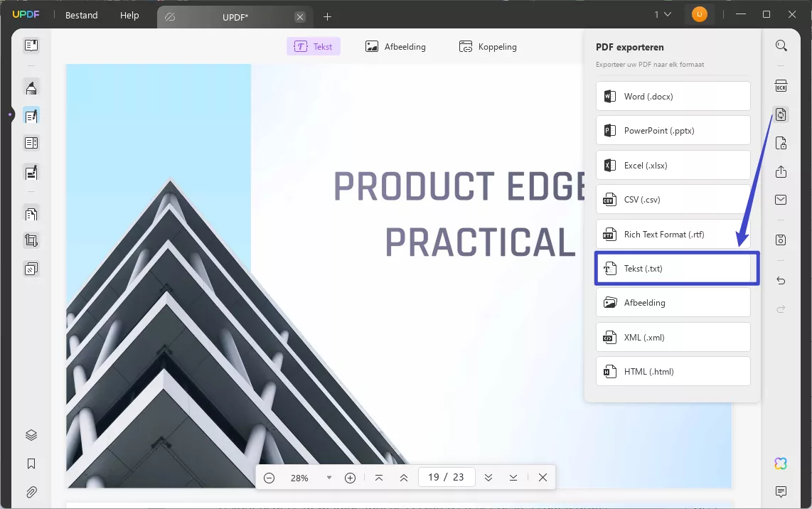Open the Reader mode icon in left sidebar

point(31,45)
